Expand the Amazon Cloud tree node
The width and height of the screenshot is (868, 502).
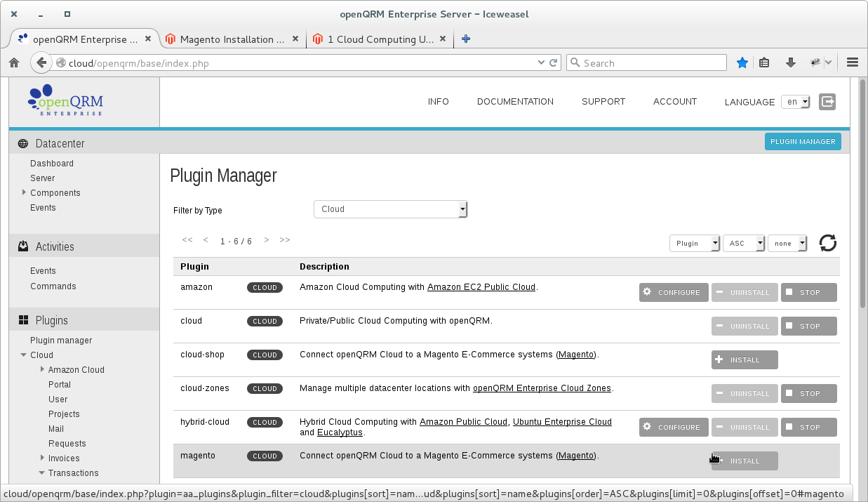point(42,369)
